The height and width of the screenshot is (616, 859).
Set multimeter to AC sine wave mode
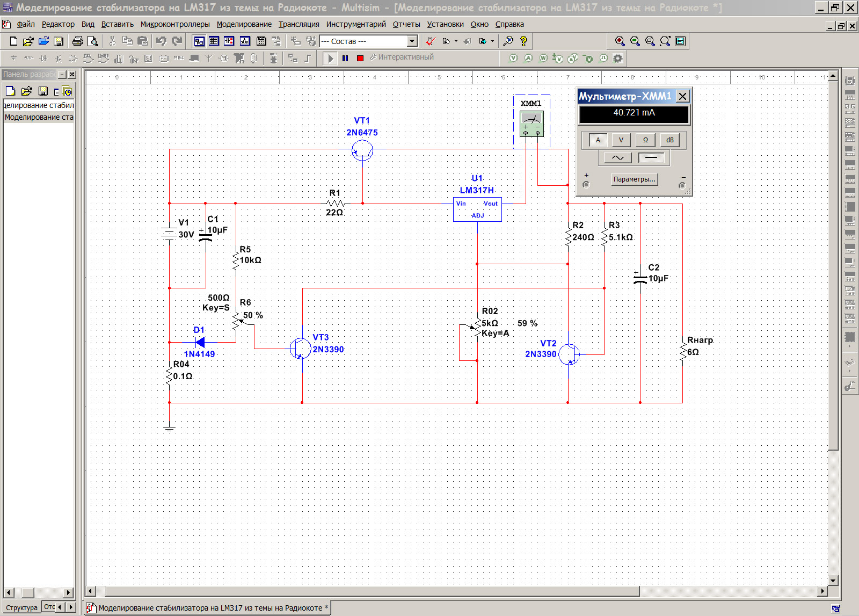pyautogui.click(x=617, y=157)
